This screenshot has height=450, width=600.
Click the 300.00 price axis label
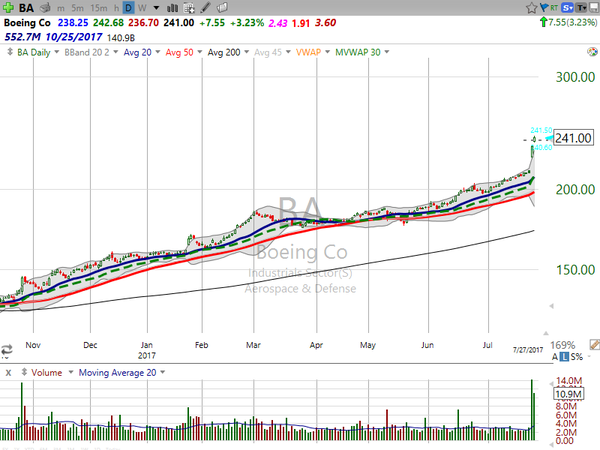coord(575,77)
